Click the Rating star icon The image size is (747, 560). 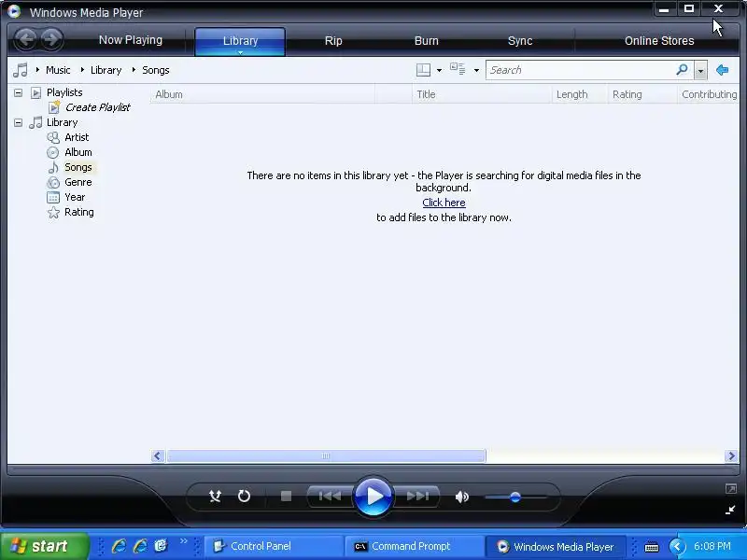[53, 213]
